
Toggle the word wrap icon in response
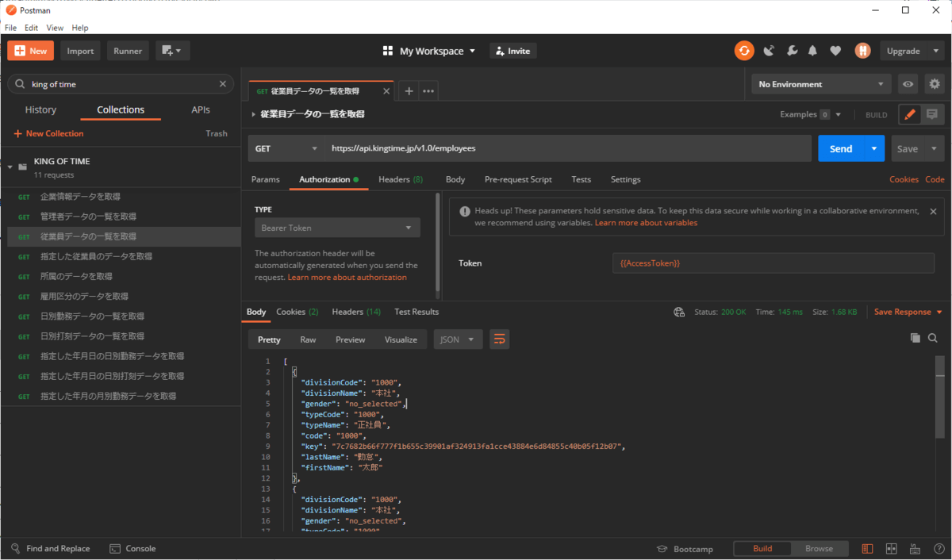click(x=499, y=339)
